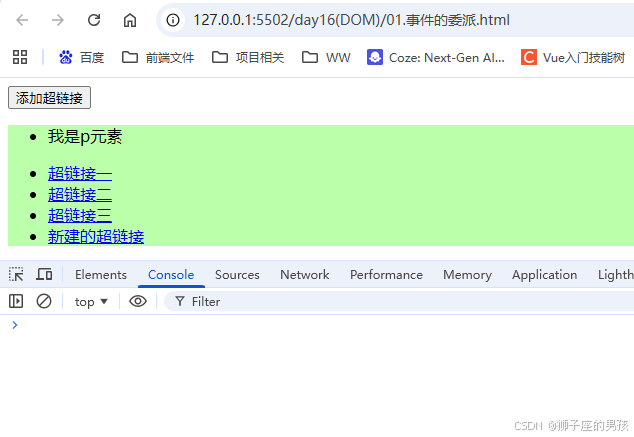This screenshot has width=634, height=437.
Task: Show the console sidebar
Action: pos(16,301)
